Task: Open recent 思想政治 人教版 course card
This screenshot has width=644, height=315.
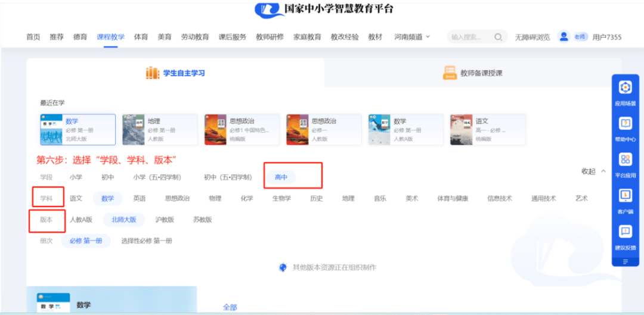Action: (x=324, y=130)
